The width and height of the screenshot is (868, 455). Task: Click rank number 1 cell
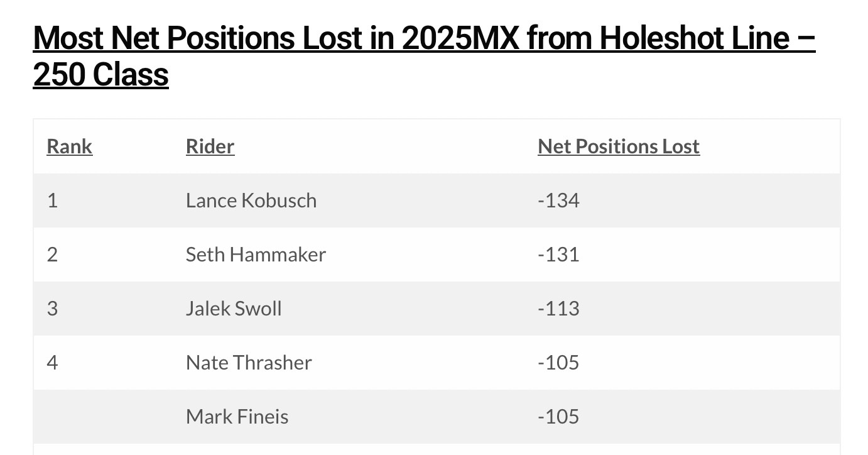[x=52, y=200]
